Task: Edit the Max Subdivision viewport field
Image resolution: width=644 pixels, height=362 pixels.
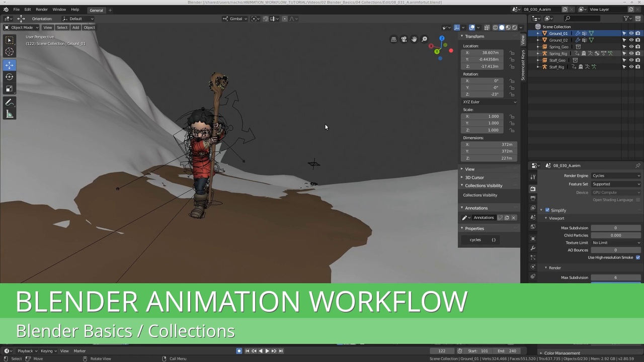Action: click(x=616, y=228)
